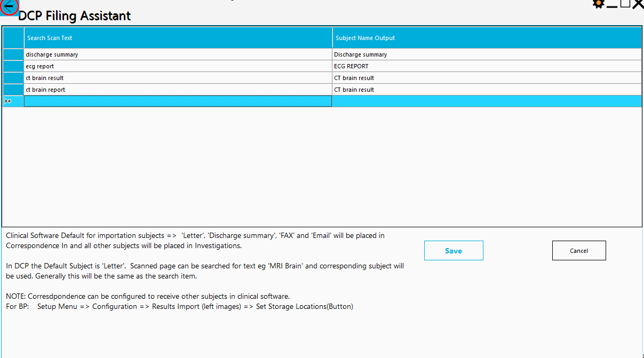Maximize the DCP Filing Assistant window

click(625, 4)
